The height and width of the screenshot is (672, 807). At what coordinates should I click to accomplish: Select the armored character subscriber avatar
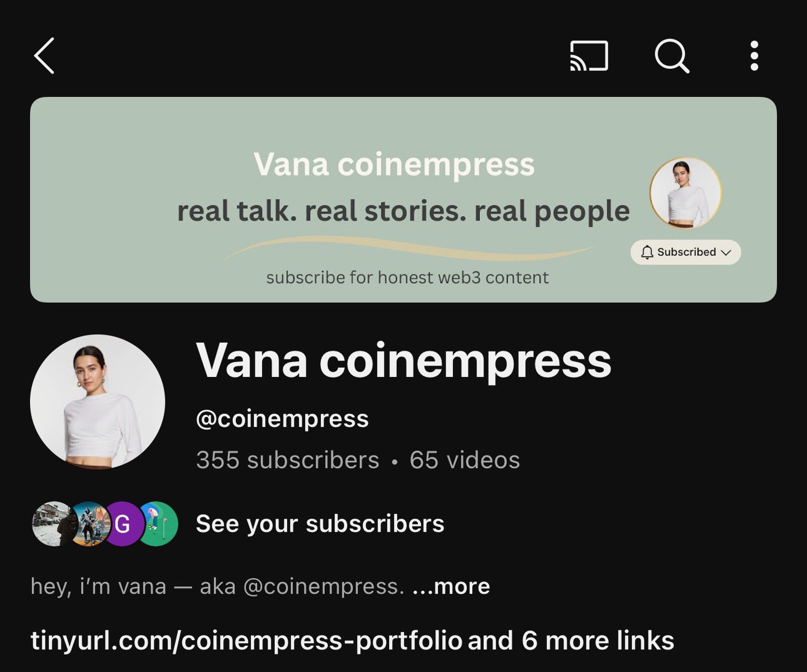[90, 524]
